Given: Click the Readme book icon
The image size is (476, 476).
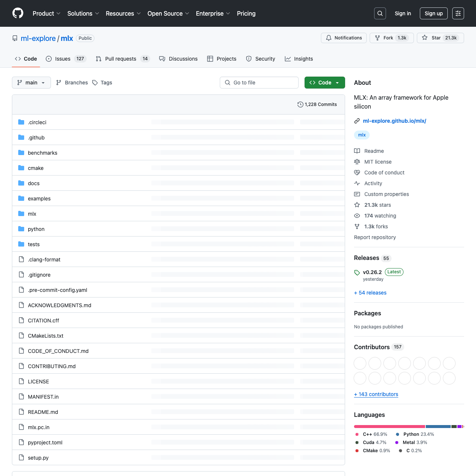Looking at the screenshot, I should tap(357, 151).
